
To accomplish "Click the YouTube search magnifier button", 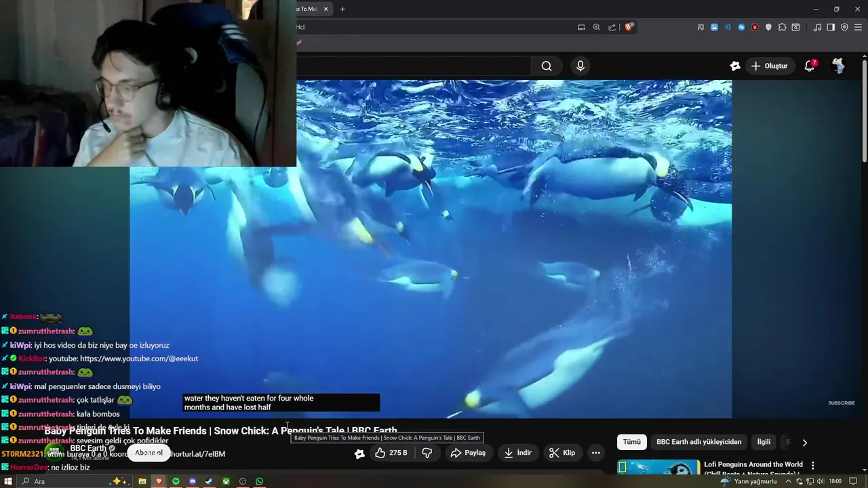I will pyautogui.click(x=547, y=66).
